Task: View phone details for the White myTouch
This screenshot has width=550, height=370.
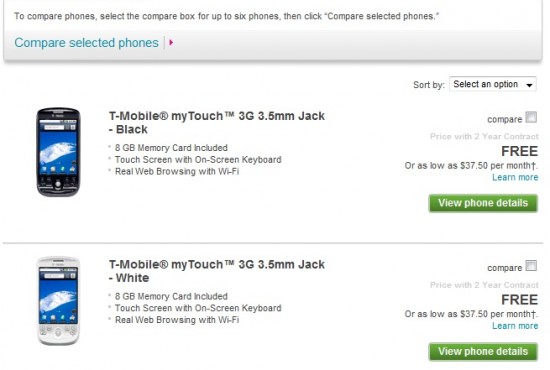Action: (483, 351)
